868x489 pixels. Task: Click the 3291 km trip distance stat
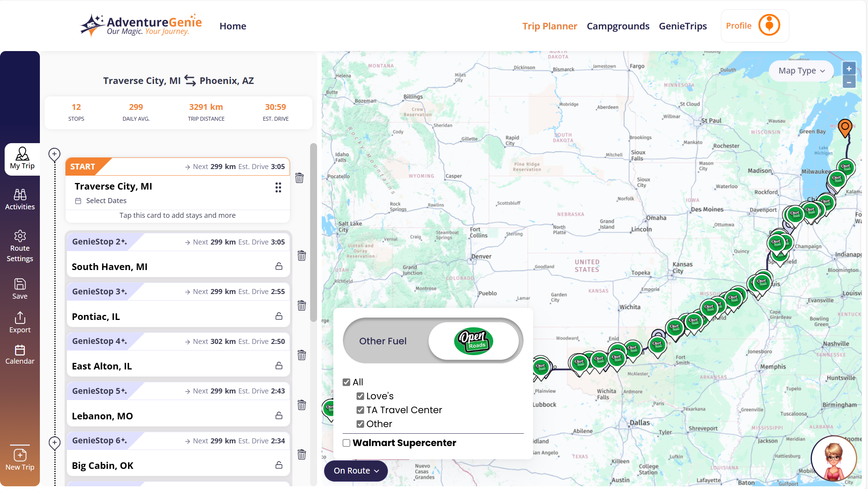[206, 112]
